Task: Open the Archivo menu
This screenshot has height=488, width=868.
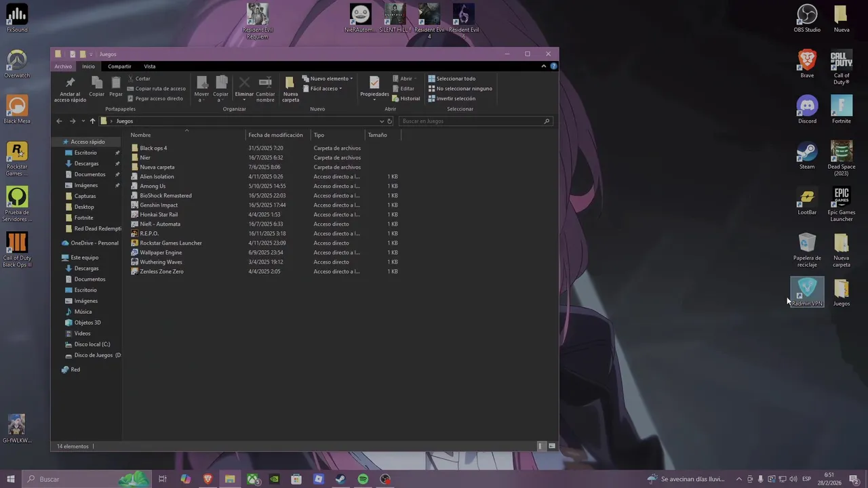Action: coord(63,66)
